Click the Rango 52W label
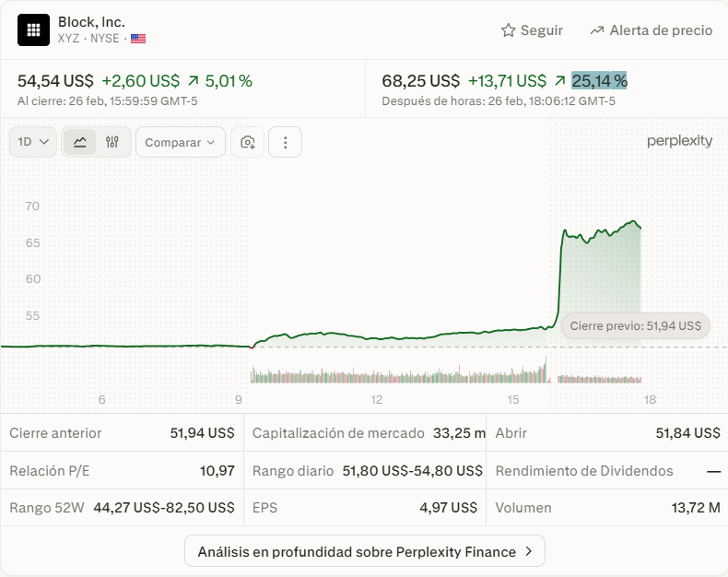728x577 pixels. (x=47, y=507)
